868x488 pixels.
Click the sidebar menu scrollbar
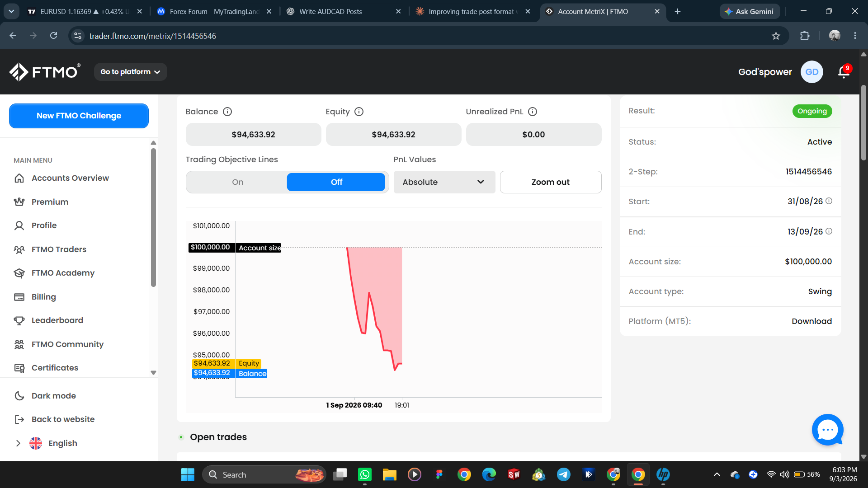pyautogui.click(x=153, y=217)
